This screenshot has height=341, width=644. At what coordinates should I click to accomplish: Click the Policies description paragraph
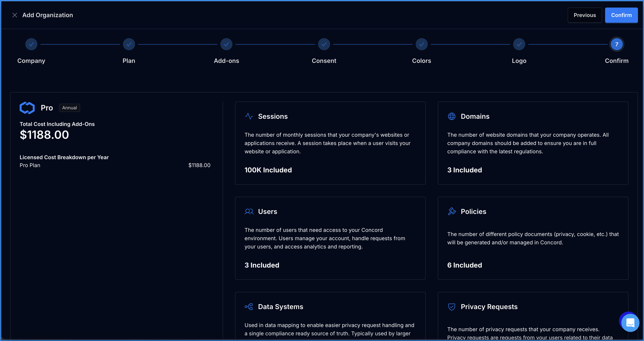click(533, 238)
